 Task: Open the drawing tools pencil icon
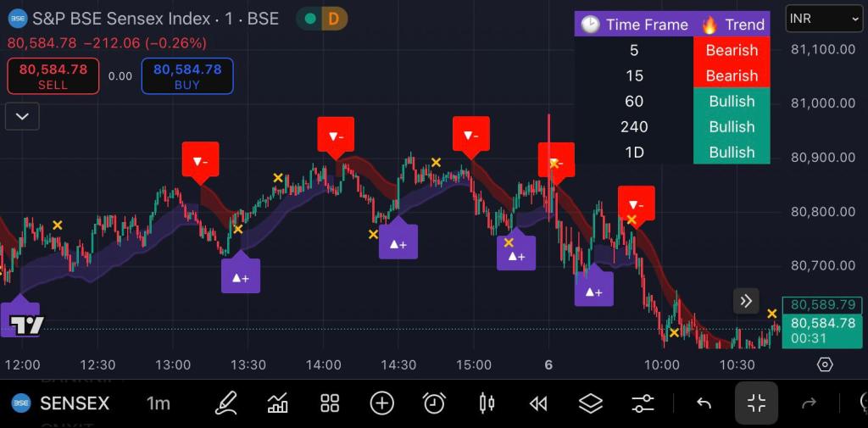tap(225, 403)
